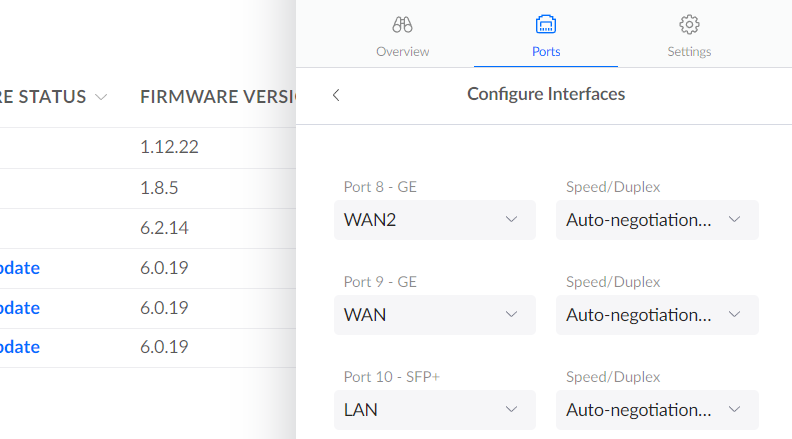Expand the Port 8 Speed/Duplex dropdown
Screen dimensions: 792x439
point(656,219)
